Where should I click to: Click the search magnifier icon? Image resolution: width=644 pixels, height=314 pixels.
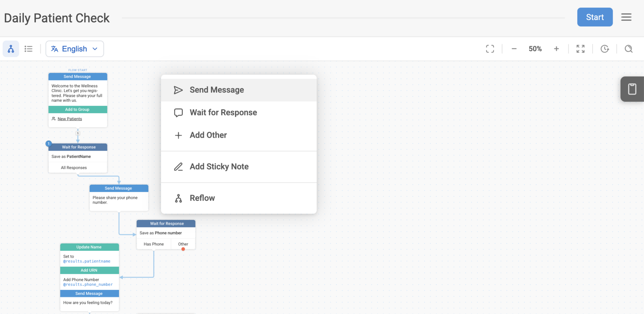pos(629,49)
